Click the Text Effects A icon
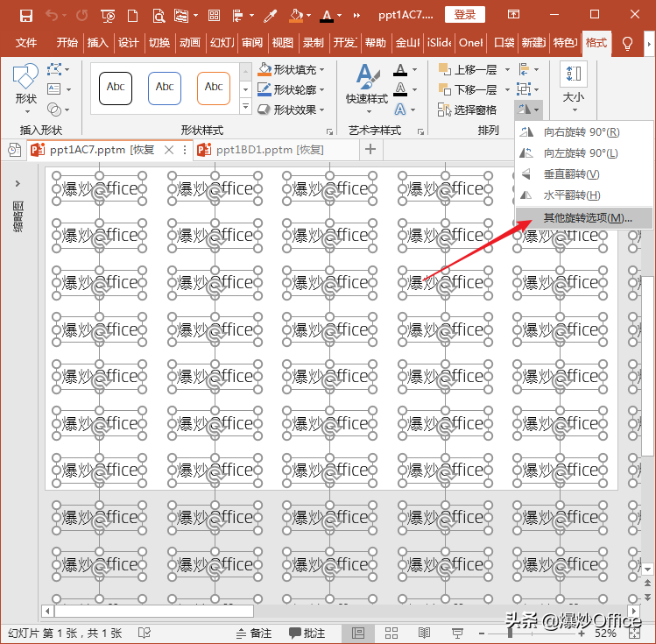656x644 pixels. 400,110
